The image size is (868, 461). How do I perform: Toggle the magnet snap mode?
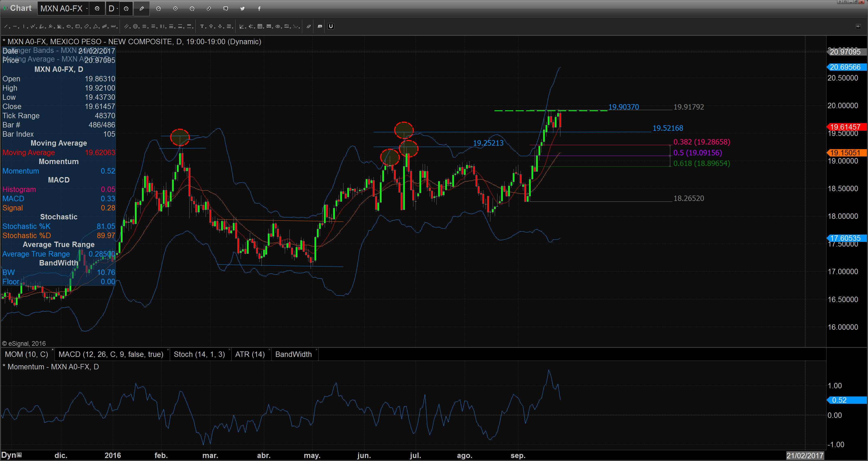tap(331, 26)
